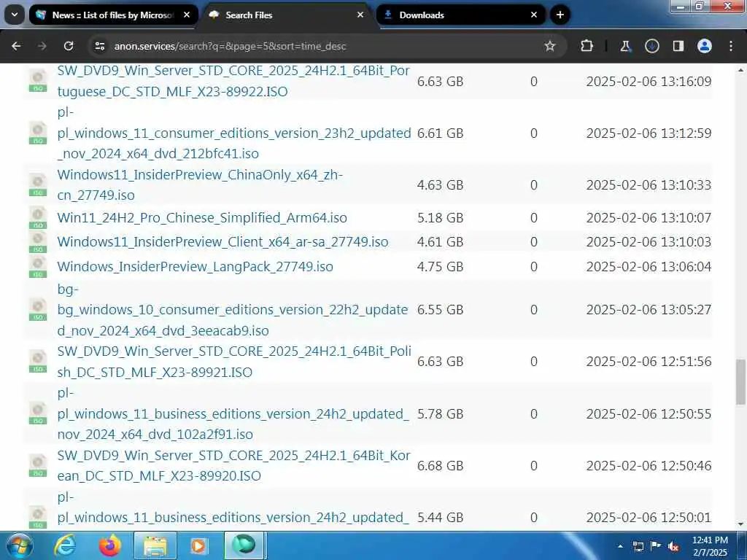
Task: Open Korean Server 2025 X23-89920 ISO link
Action: (x=233, y=465)
